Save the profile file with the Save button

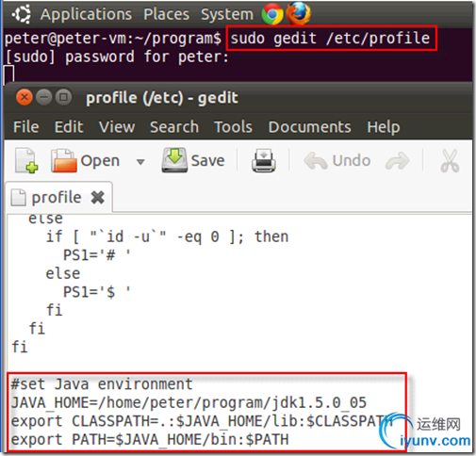[193, 160]
